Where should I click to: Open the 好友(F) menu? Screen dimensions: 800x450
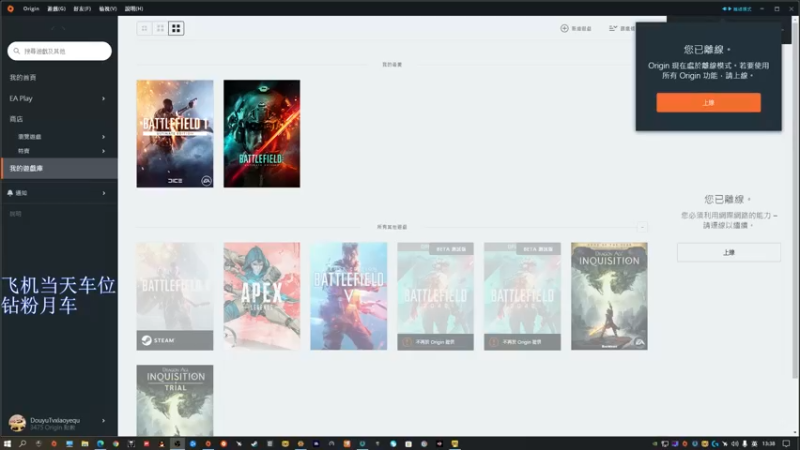[x=82, y=9]
